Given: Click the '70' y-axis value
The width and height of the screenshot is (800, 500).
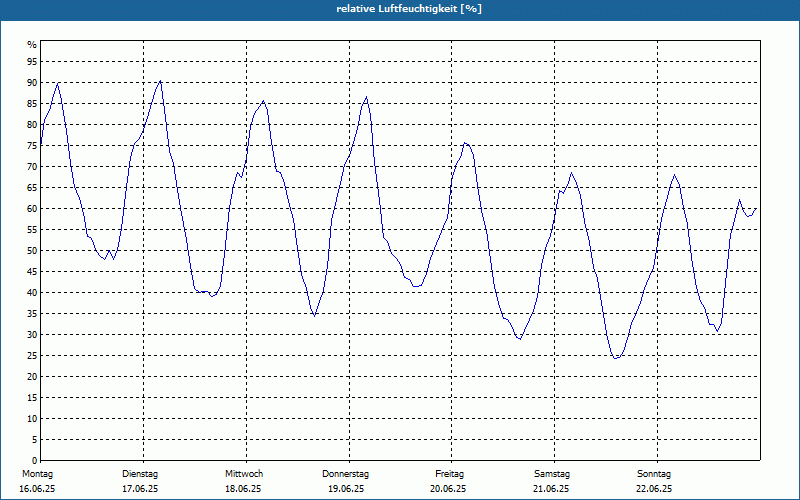Looking at the screenshot, I should (x=32, y=167).
